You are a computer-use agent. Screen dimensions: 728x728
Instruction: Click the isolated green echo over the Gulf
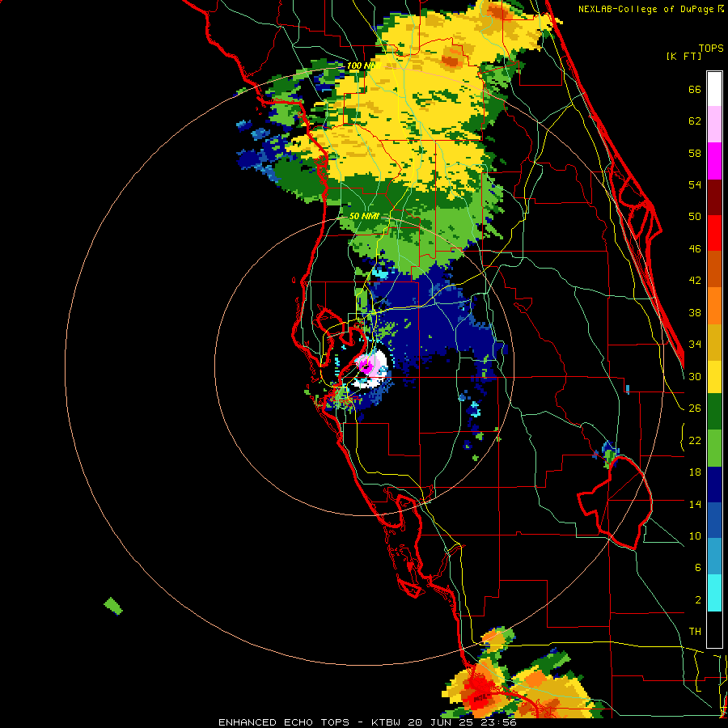tap(113, 606)
